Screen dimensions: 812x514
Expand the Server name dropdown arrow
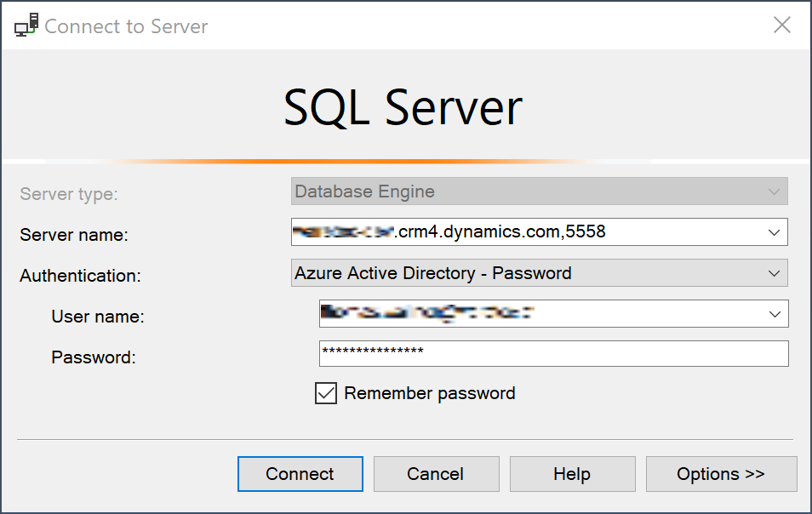click(x=775, y=232)
